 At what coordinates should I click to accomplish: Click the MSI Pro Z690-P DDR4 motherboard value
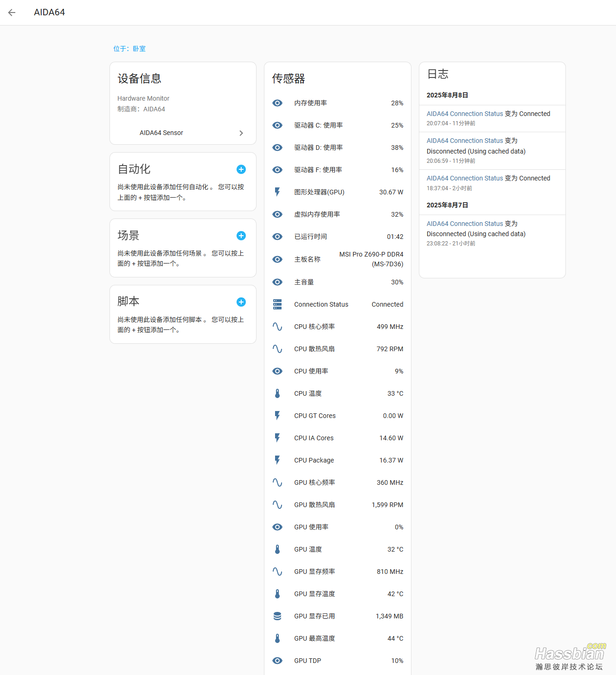[x=371, y=259]
